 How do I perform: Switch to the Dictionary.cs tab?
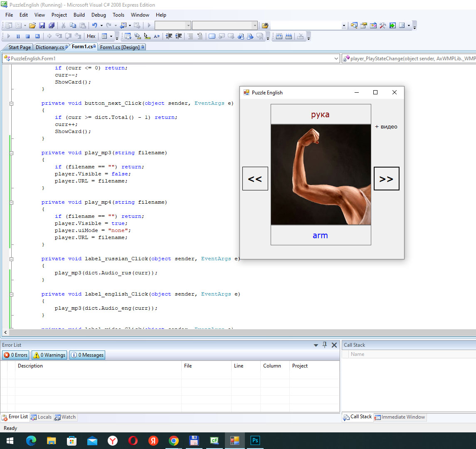pos(51,47)
